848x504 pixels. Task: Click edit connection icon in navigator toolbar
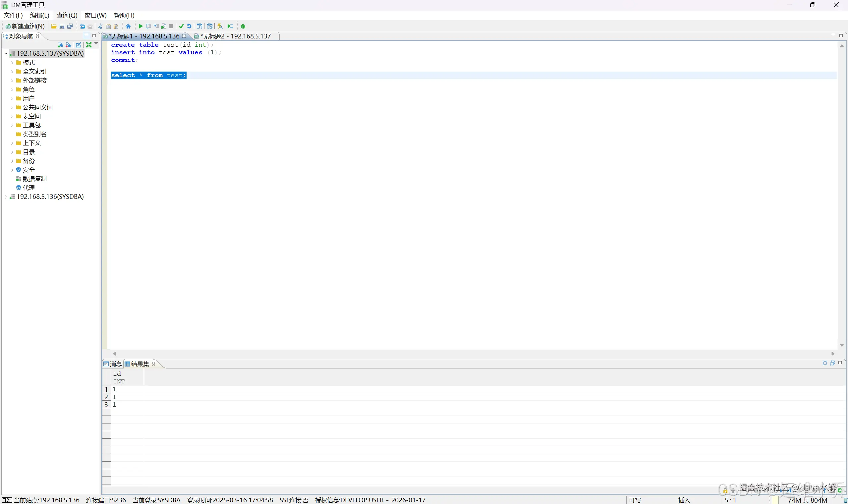[79, 45]
